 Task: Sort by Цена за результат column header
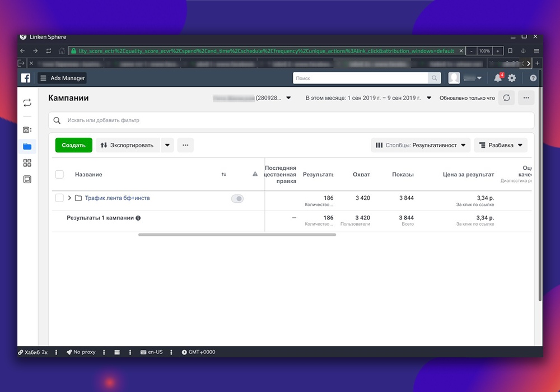coord(468,174)
